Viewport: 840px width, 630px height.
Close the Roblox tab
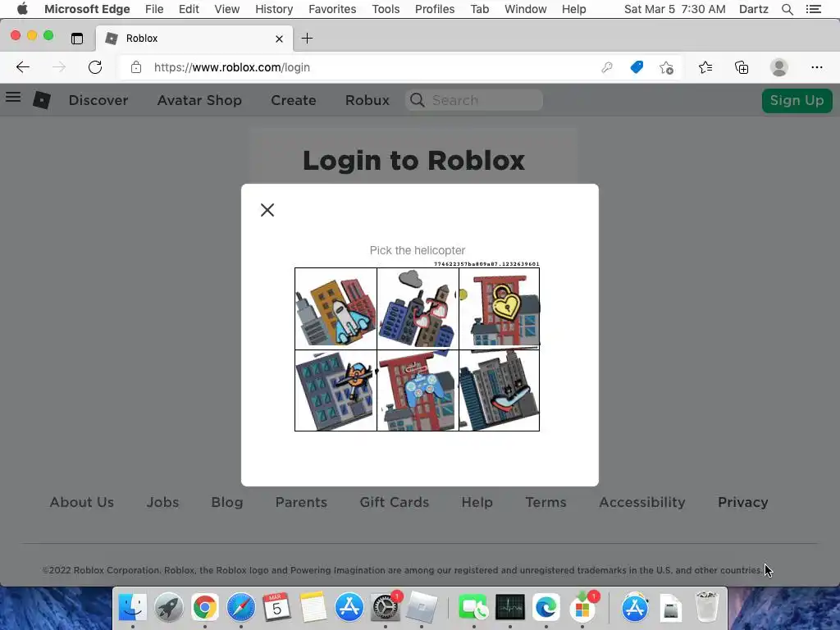pos(279,39)
